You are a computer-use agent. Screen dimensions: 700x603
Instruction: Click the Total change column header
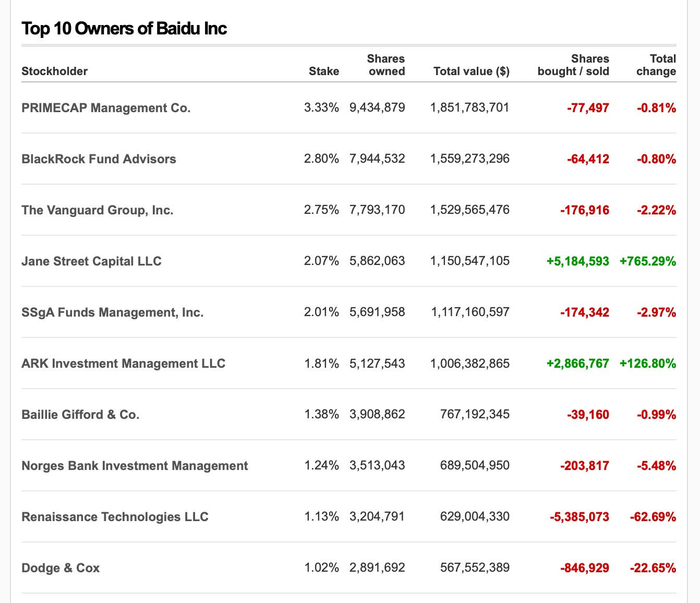point(656,65)
